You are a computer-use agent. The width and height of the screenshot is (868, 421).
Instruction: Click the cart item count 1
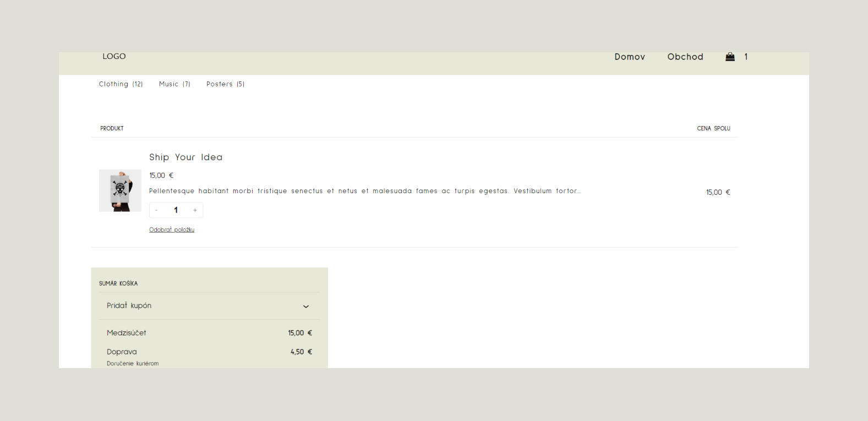pos(746,57)
